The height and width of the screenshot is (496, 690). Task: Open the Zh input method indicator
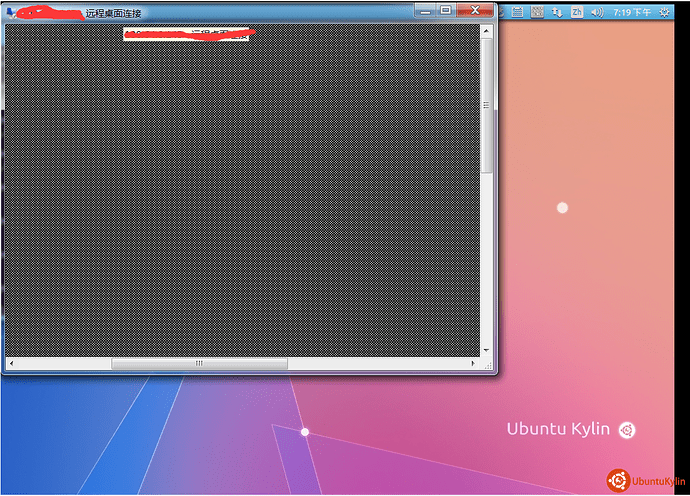pos(577,12)
